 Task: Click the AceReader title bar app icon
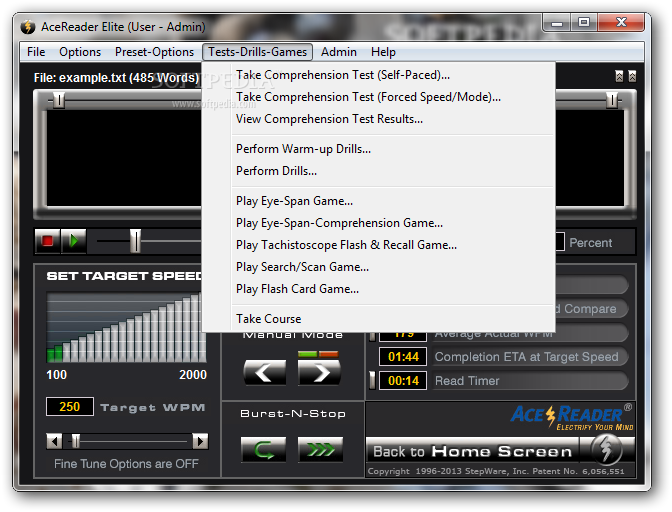[28, 27]
